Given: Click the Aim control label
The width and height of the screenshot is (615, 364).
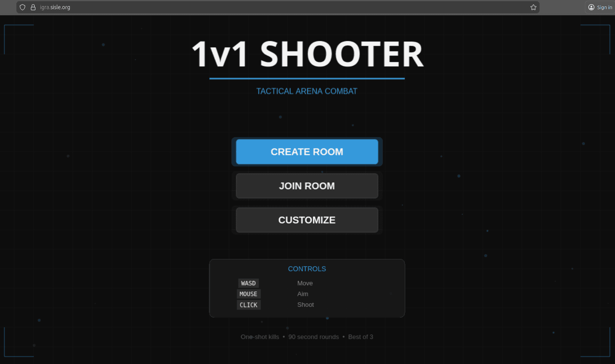Looking at the screenshot, I should 303,294.
